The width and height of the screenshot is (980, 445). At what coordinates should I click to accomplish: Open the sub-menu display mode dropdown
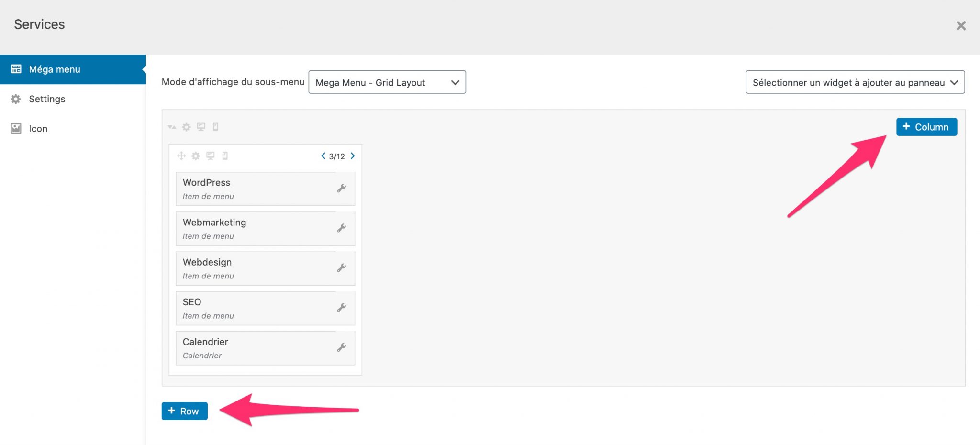[x=387, y=82]
